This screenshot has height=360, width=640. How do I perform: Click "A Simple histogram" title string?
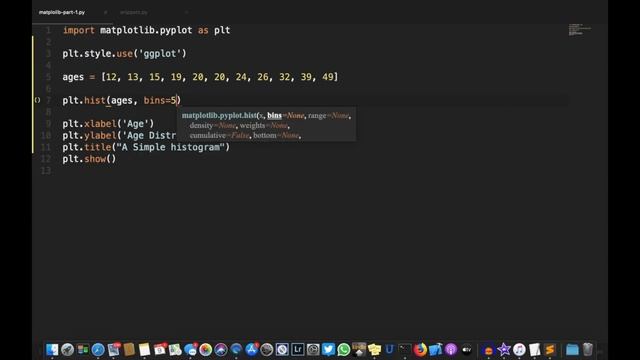(171, 147)
